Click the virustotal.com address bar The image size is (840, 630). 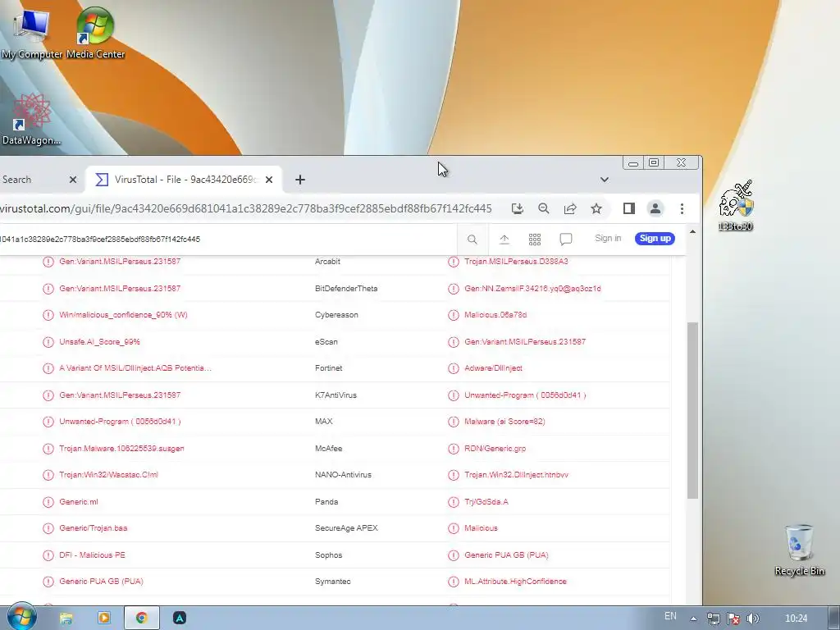(245, 208)
